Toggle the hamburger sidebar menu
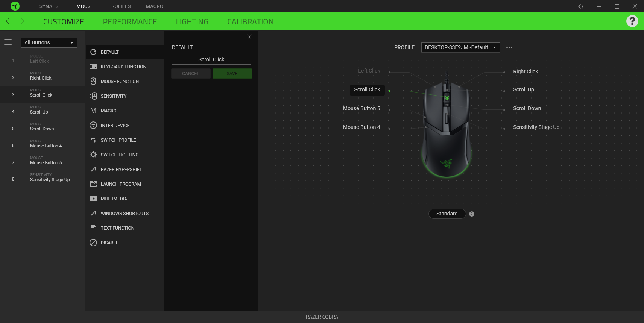 point(8,42)
